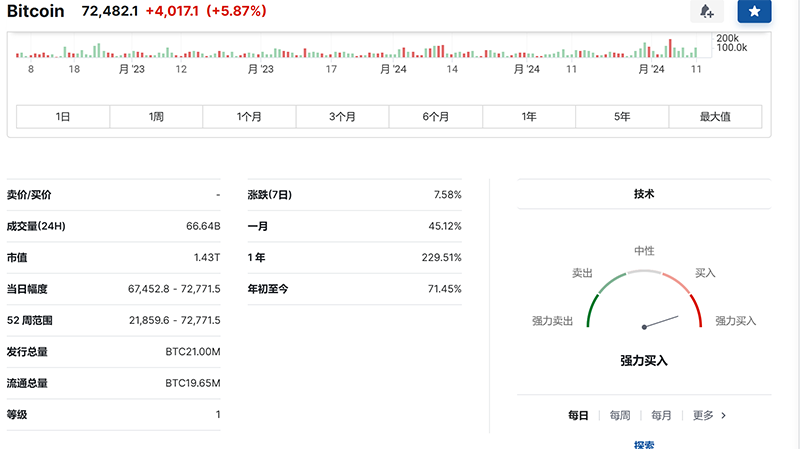Select the 6个月 time range
The image size is (800, 449).
point(436,117)
